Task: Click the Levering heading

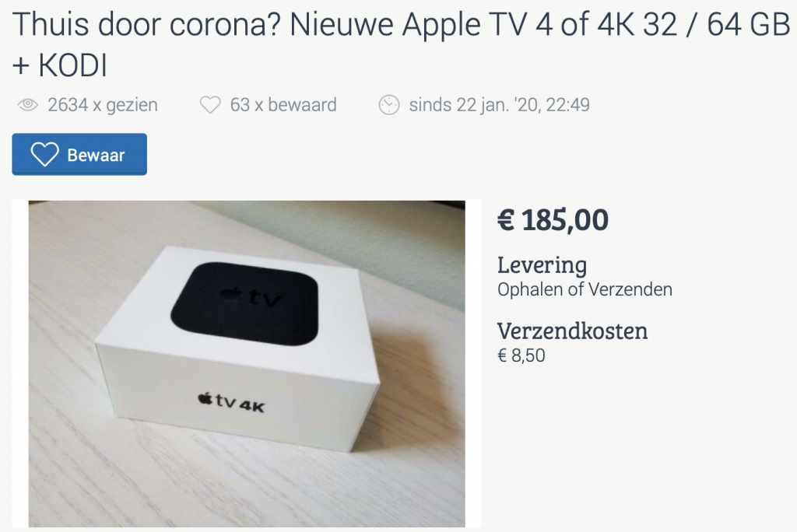Action: (x=542, y=265)
